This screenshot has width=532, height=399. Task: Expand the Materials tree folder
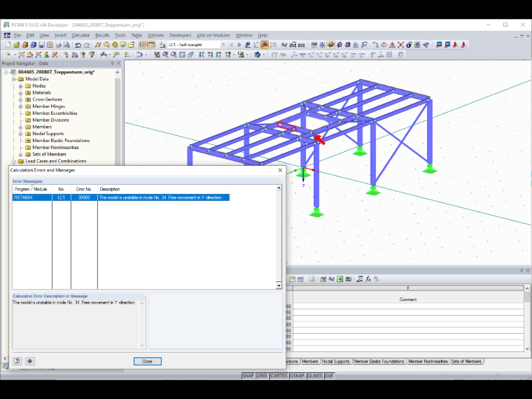tap(21, 92)
